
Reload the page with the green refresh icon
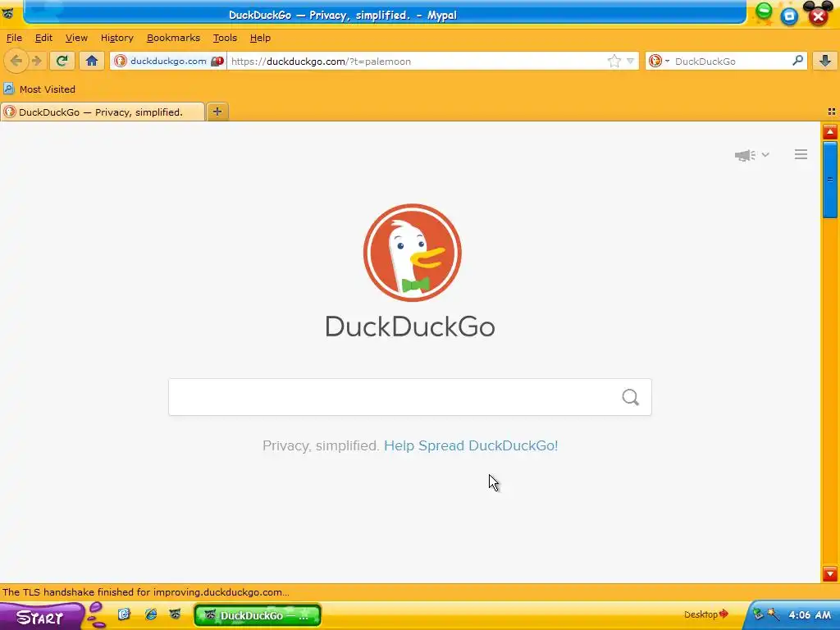tap(62, 61)
